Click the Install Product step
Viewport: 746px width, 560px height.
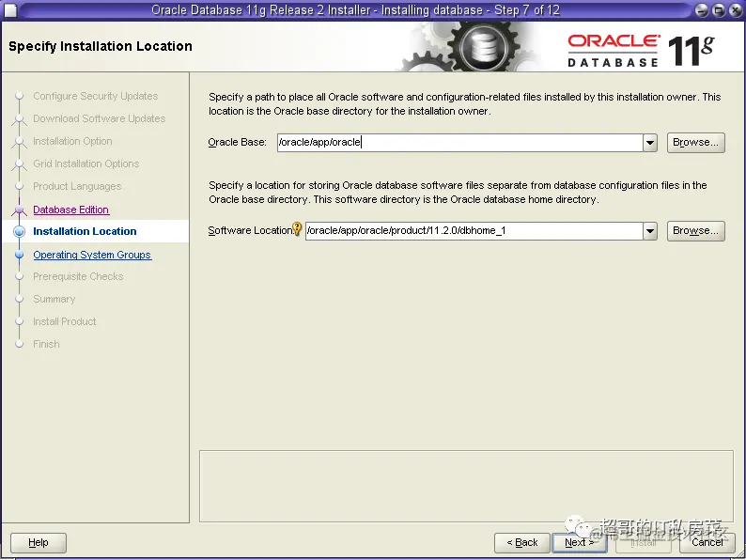[x=65, y=321]
